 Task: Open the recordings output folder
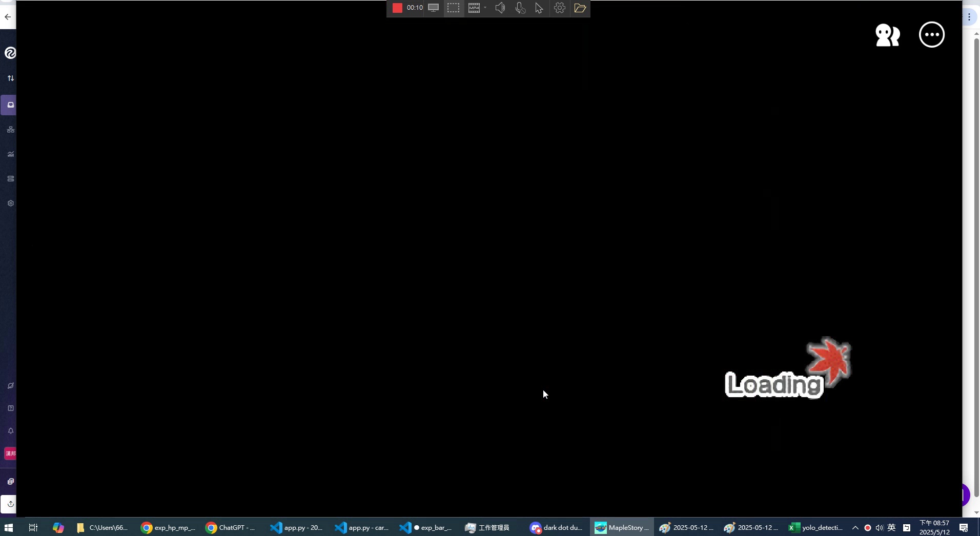point(580,8)
